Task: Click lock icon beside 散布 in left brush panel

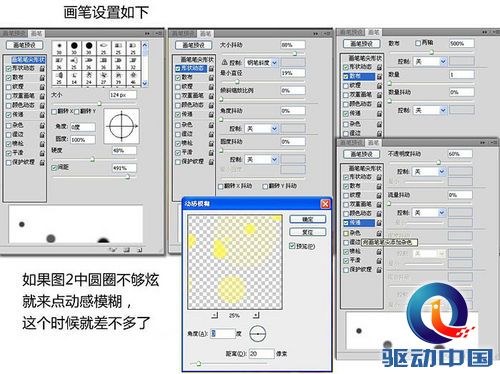Action: coord(42,78)
